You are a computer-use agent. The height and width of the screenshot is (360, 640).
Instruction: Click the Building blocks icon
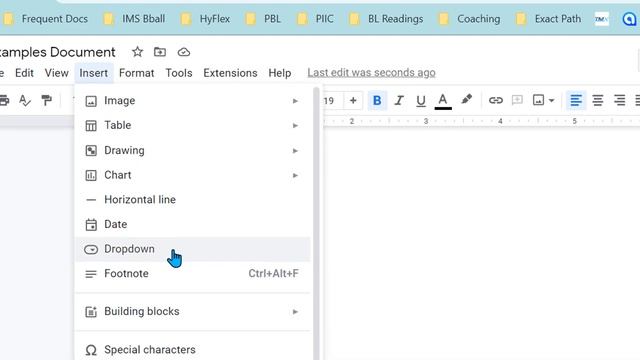click(x=91, y=312)
